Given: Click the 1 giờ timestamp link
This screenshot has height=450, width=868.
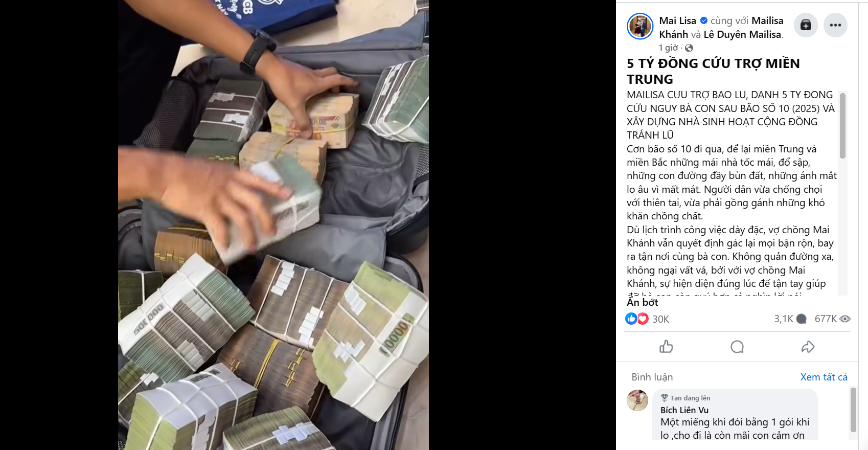Looking at the screenshot, I should tap(668, 48).
